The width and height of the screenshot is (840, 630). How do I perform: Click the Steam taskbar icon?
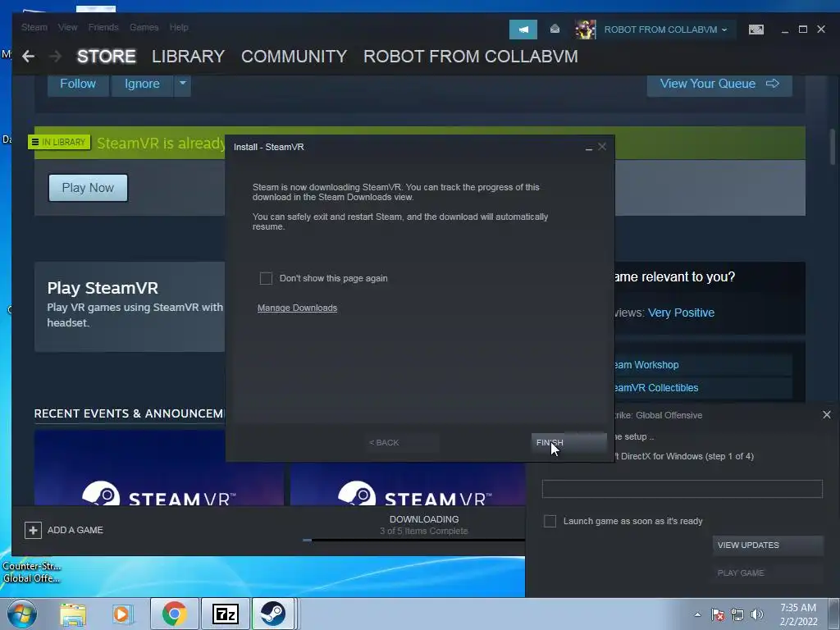273,614
